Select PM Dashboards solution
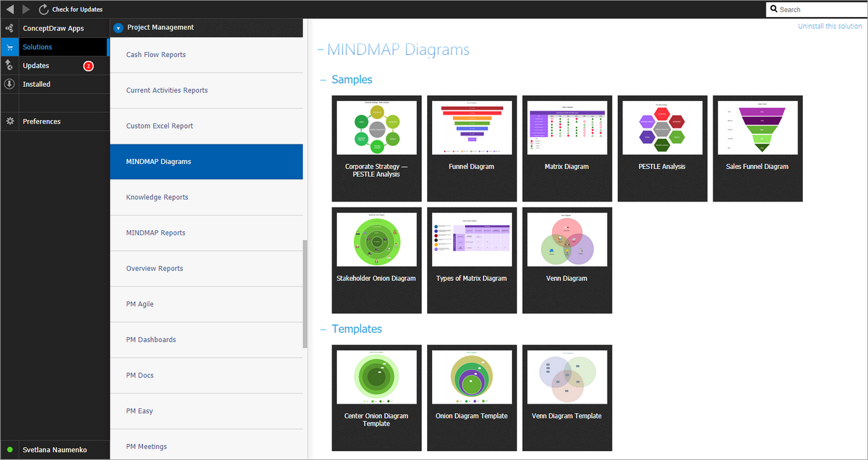 [x=206, y=340]
